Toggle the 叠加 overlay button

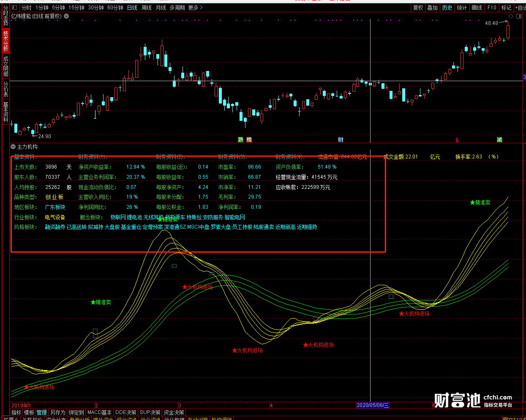[432, 8]
